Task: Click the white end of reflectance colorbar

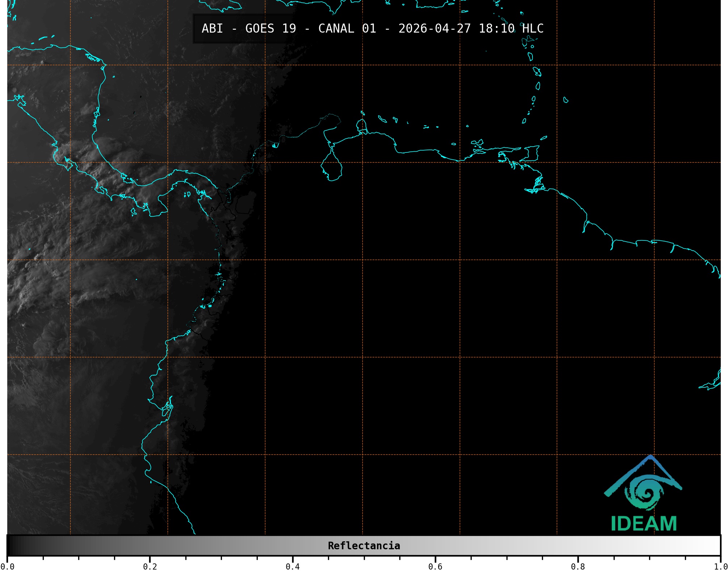Action: (x=713, y=545)
